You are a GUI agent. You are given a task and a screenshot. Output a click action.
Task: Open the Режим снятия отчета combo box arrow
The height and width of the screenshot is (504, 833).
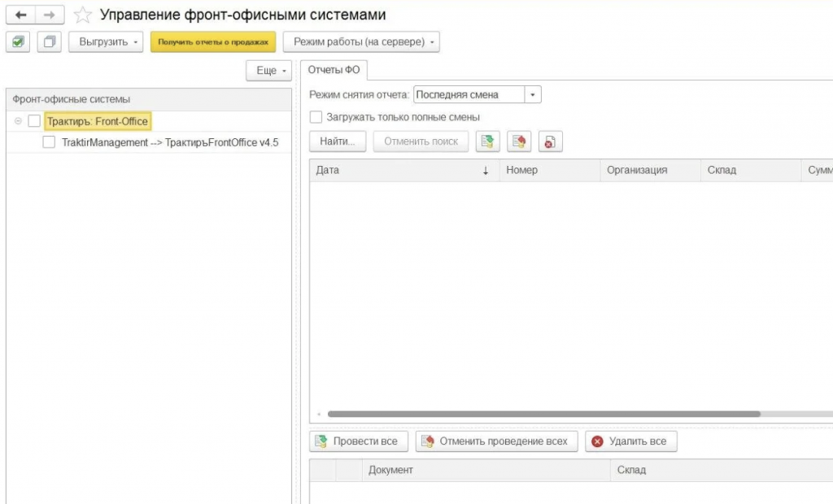click(533, 94)
